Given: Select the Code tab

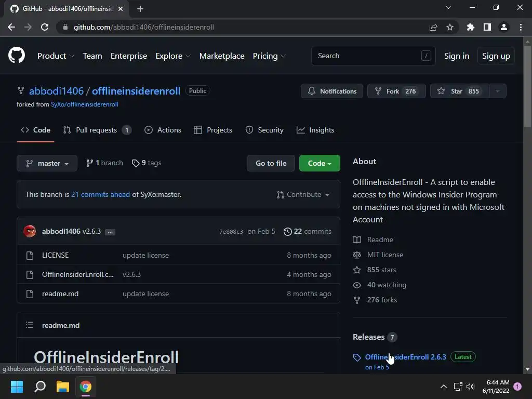Looking at the screenshot, I should pos(36,130).
